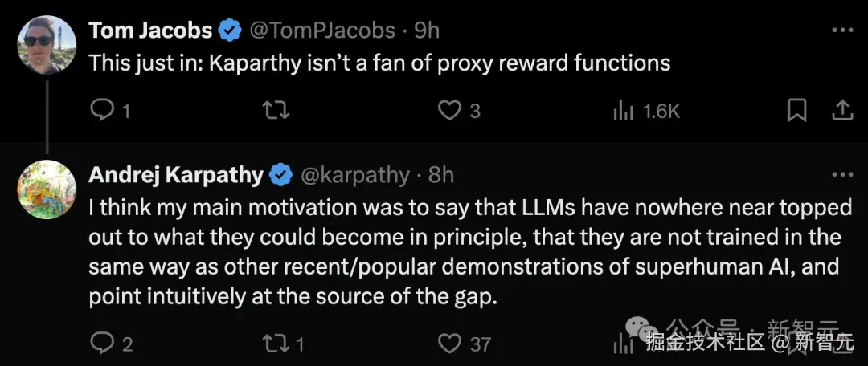The image size is (868, 366).
Task: Open more options on Karpathy's tweet
Action: pos(841,174)
